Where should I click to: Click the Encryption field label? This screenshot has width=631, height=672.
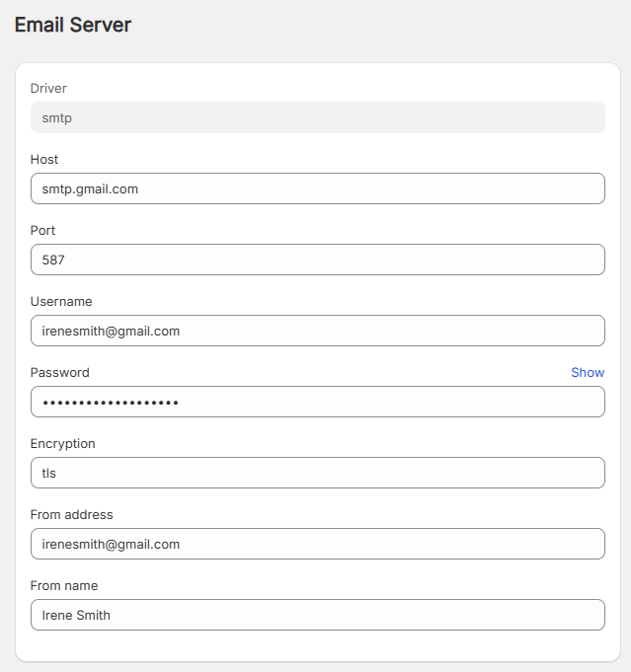[x=62, y=444]
